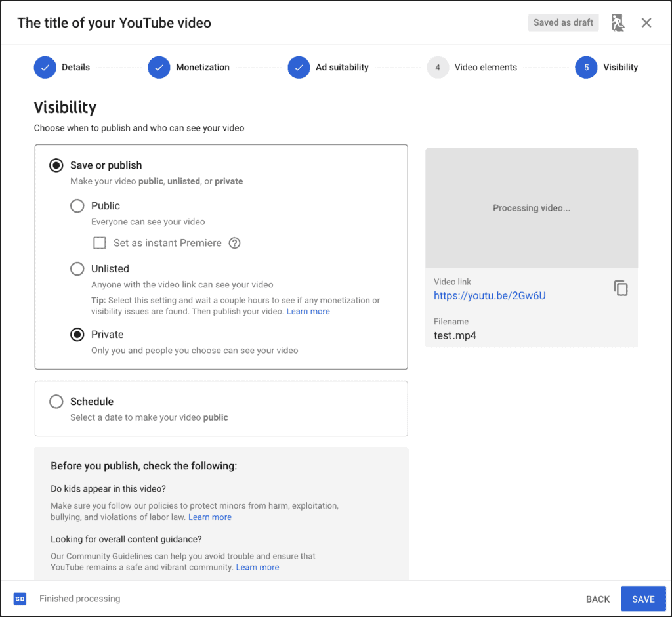Image resolution: width=672 pixels, height=617 pixels.
Task: Click the SD processing status icon
Action: [20, 599]
